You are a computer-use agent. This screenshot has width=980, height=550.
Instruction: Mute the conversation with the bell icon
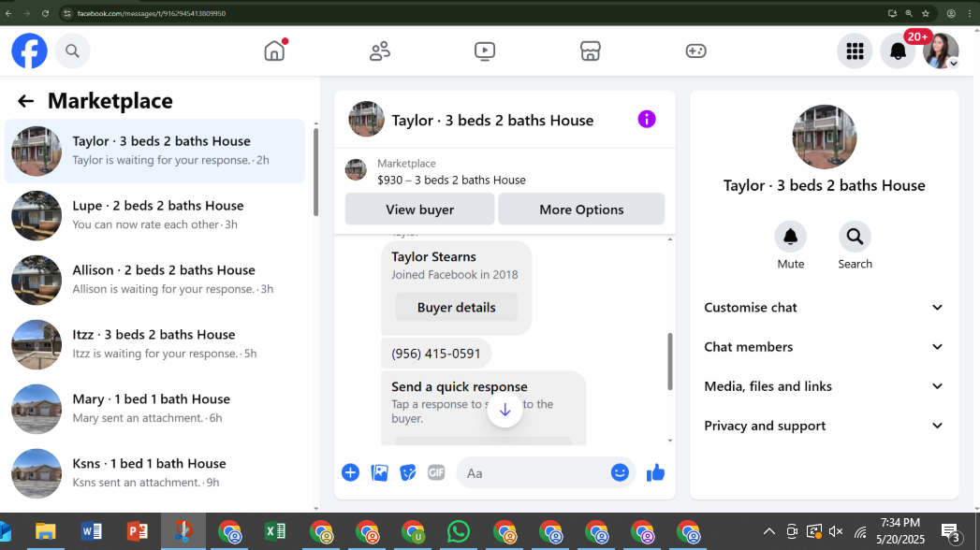click(x=791, y=237)
